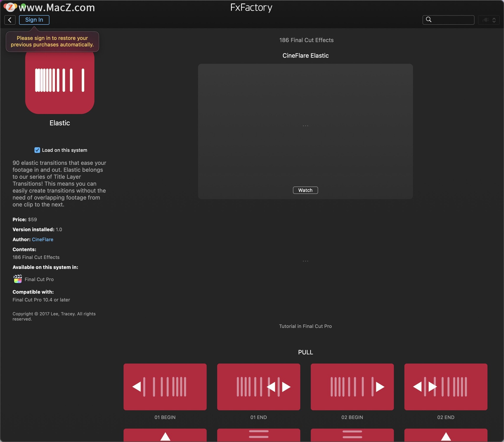Select the 02 END transition thumbnail

click(446, 387)
